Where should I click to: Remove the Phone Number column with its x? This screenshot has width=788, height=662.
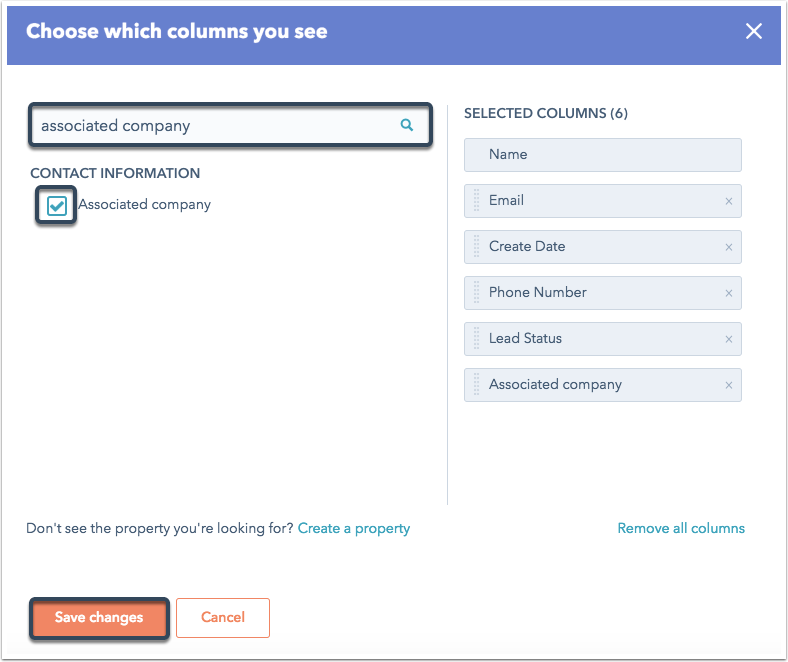tap(729, 293)
